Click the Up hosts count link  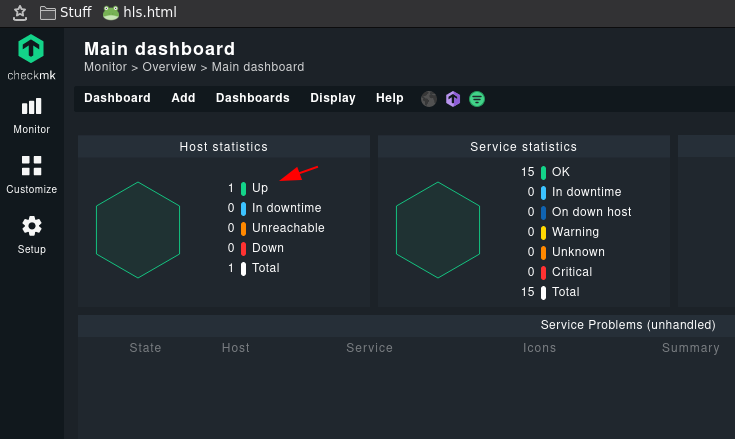[x=231, y=188]
